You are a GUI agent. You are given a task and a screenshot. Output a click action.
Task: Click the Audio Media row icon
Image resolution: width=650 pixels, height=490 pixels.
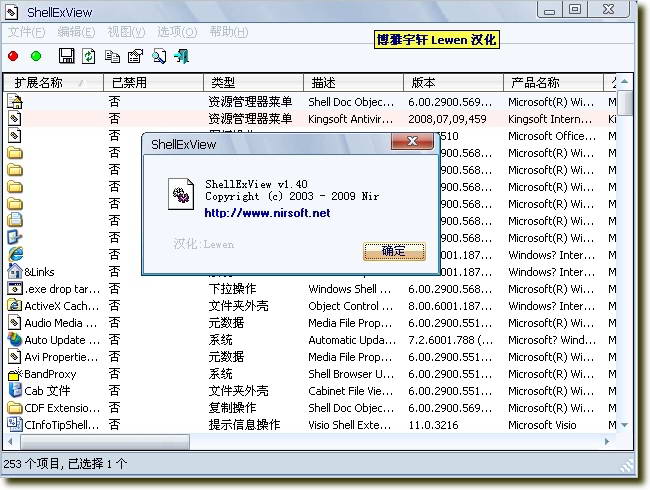click(x=15, y=322)
